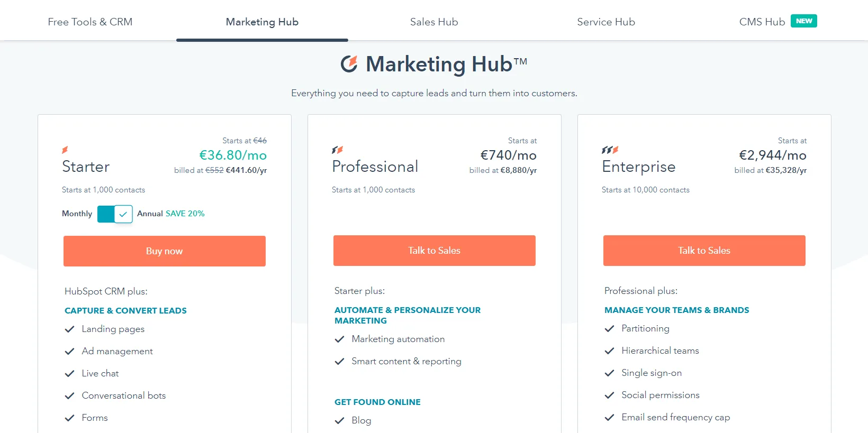The width and height of the screenshot is (868, 433).
Task: Click the checkmark beside Forms
Action: [69, 418]
